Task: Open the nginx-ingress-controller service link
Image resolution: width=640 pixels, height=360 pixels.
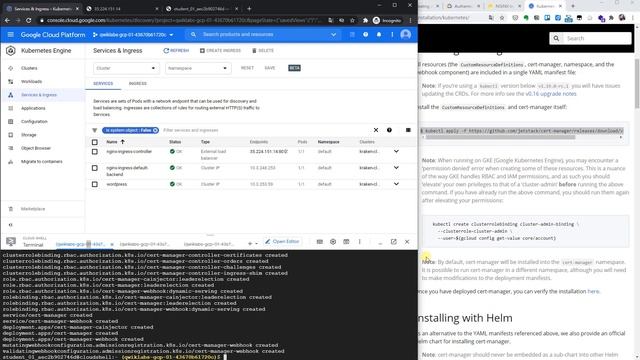Action: click(x=129, y=152)
